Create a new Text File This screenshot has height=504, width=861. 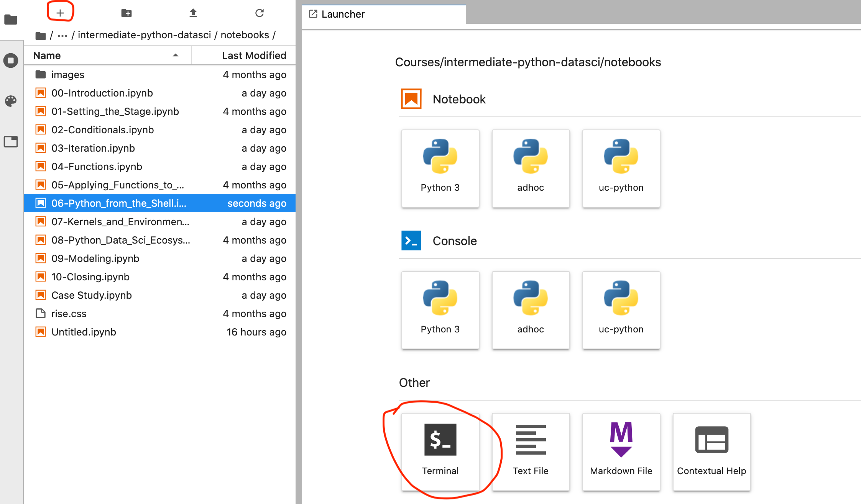(x=531, y=452)
